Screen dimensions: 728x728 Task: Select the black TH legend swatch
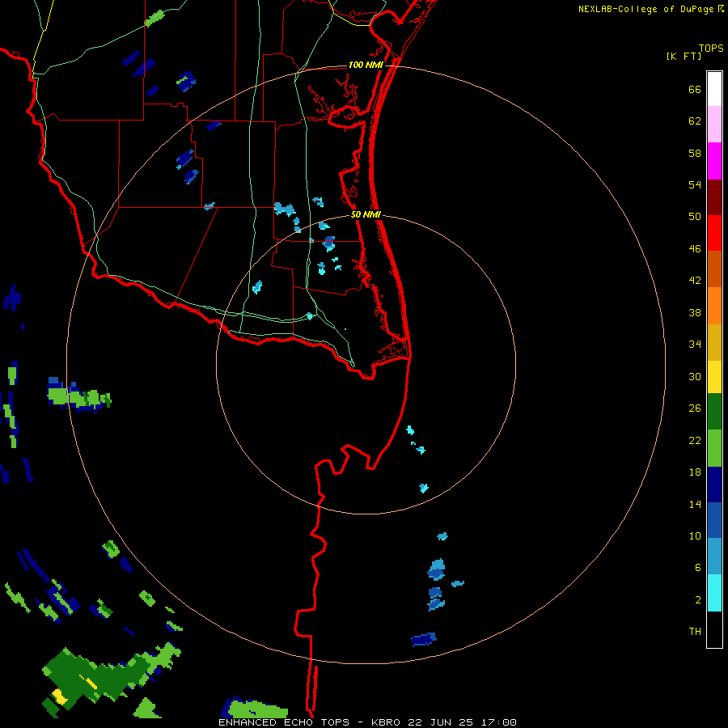coord(714,629)
